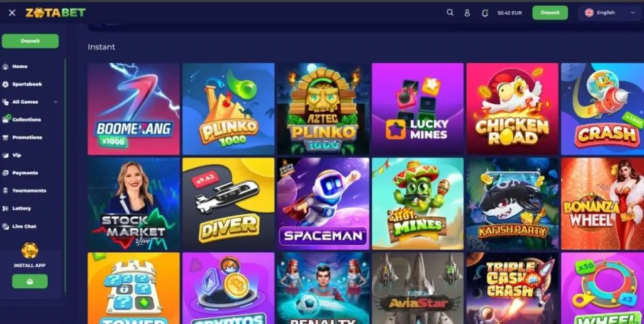The width and height of the screenshot is (644, 324).
Task: Open the user profile icon
Action: point(467,13)
